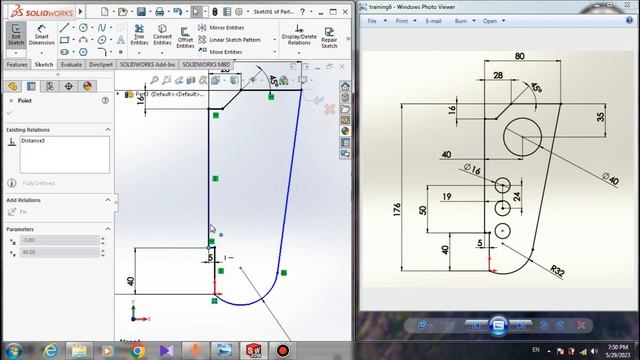Open the DisplayManager tab
The width and height of the screenshot is (640, 360).
(87, 86)
